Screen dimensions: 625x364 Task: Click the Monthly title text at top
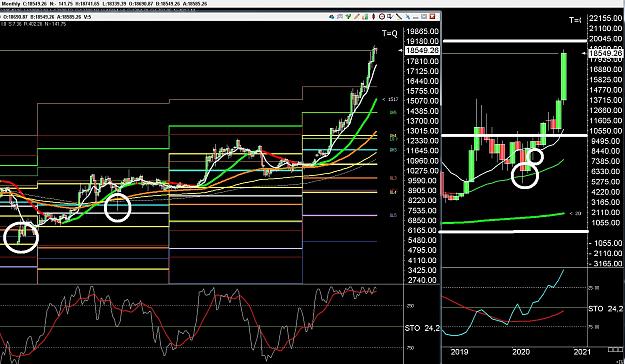(11, 4)
